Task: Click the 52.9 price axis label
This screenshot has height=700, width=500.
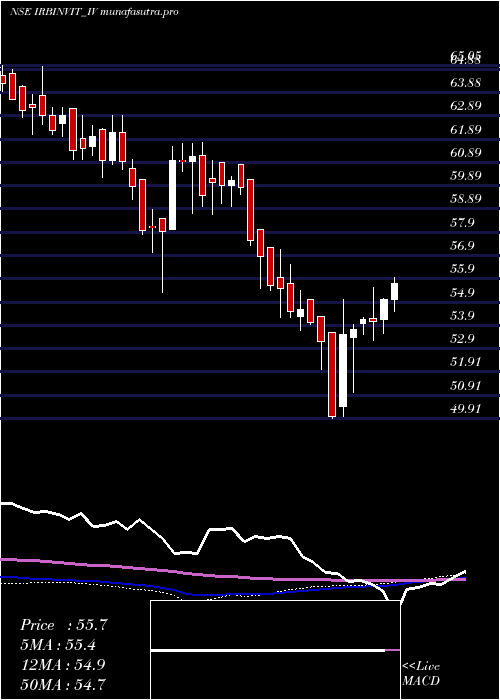Action: [462, 338]
